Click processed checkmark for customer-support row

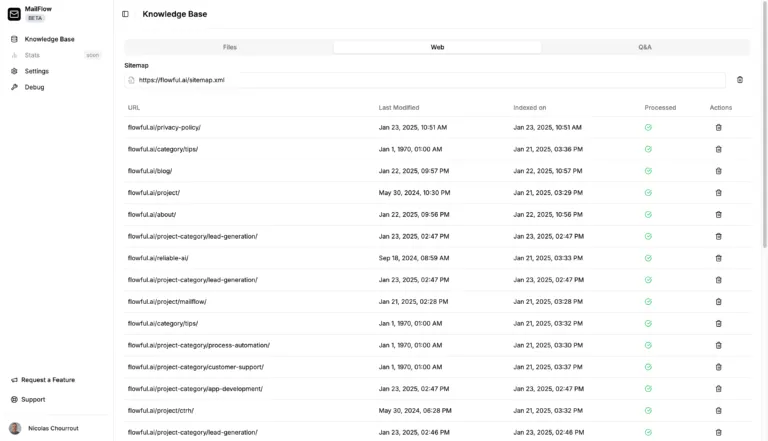pos(648,367)
